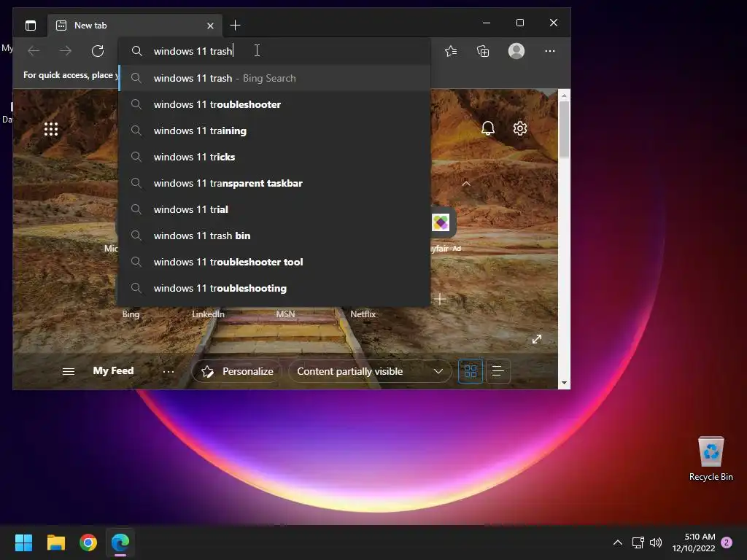This screenshot has height=560, width=747.
Task: Go forward using the forward arrow
Action: coord(66,51)
